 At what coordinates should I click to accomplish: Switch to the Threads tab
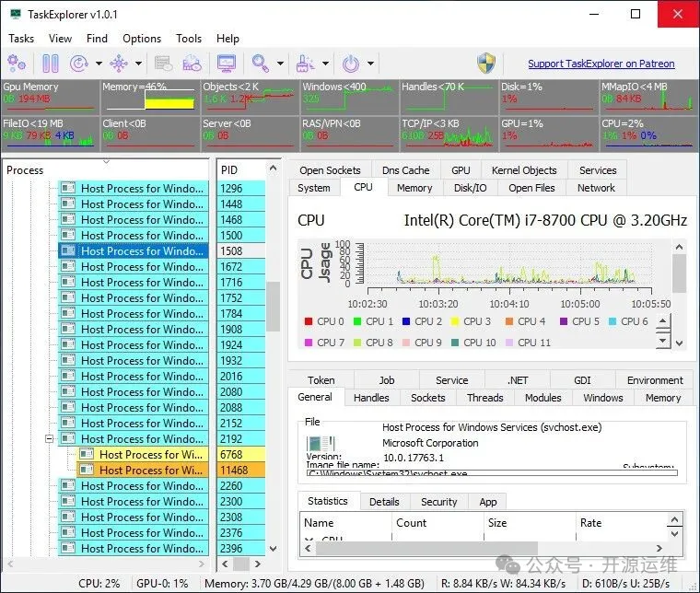click(484, 398)
